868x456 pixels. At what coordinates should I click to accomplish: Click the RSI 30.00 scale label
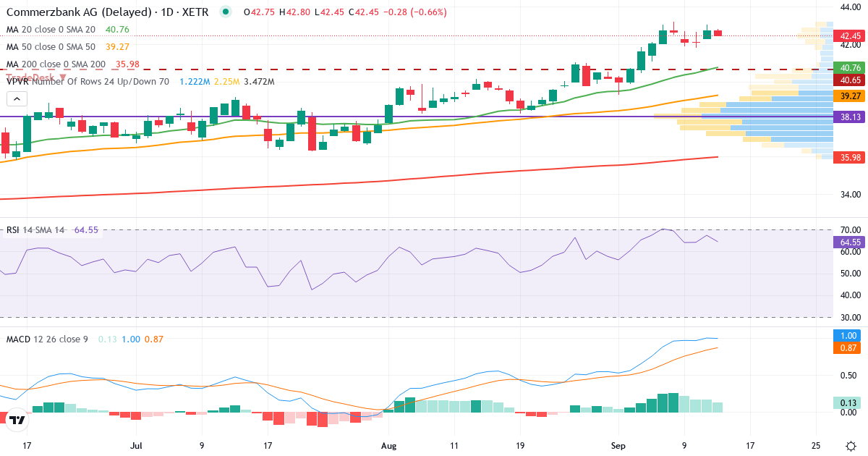point(849,317)
